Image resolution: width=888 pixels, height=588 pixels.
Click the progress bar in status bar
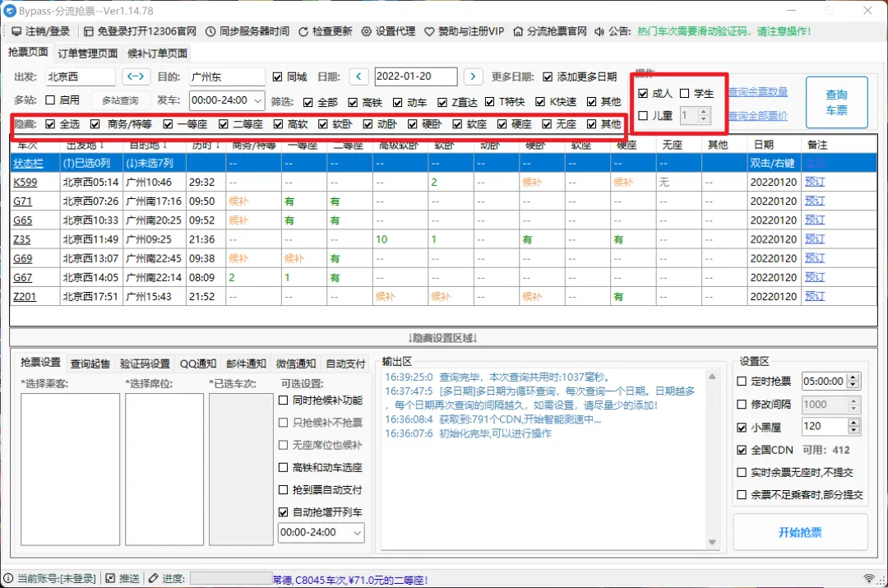point(231,578)
